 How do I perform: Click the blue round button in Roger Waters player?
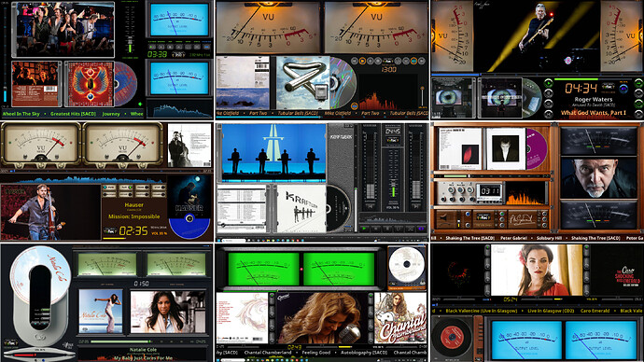623,89
